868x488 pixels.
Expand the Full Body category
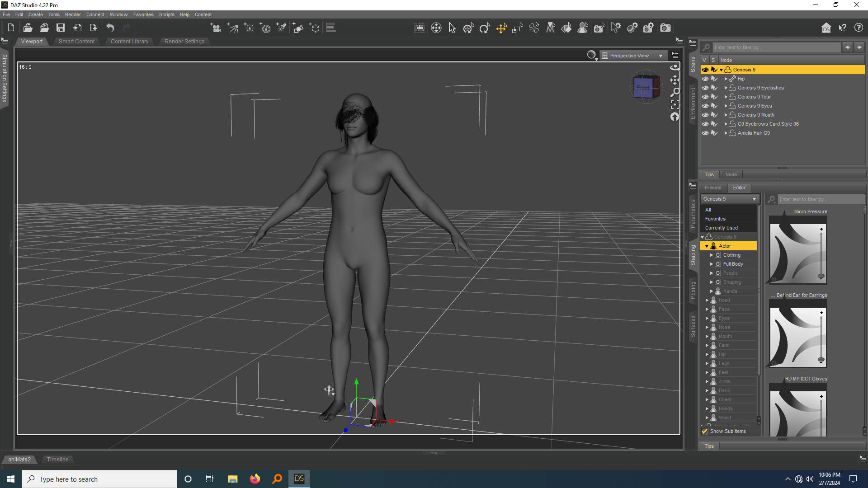click(x=711, y=264)
